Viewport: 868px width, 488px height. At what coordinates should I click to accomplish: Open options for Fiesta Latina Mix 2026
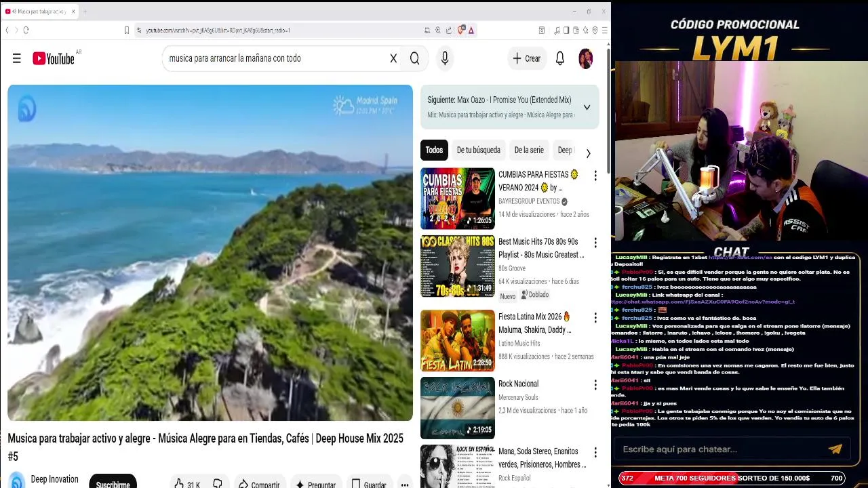(595, 318)
